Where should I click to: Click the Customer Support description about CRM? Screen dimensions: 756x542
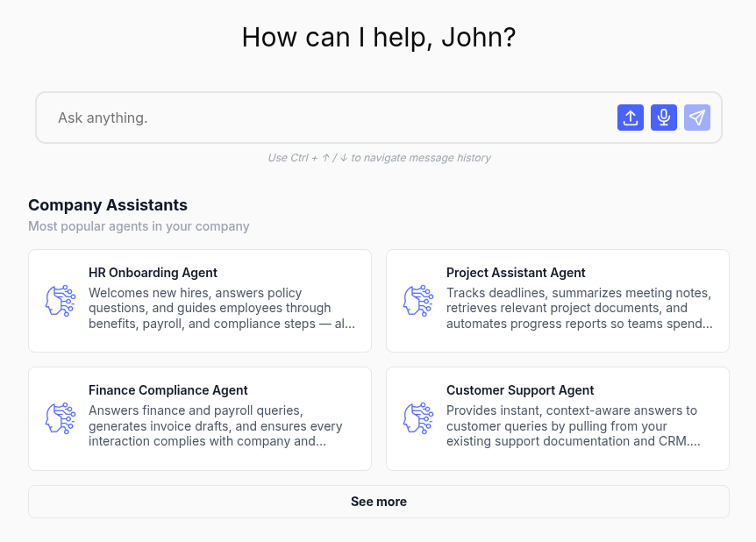573,426
